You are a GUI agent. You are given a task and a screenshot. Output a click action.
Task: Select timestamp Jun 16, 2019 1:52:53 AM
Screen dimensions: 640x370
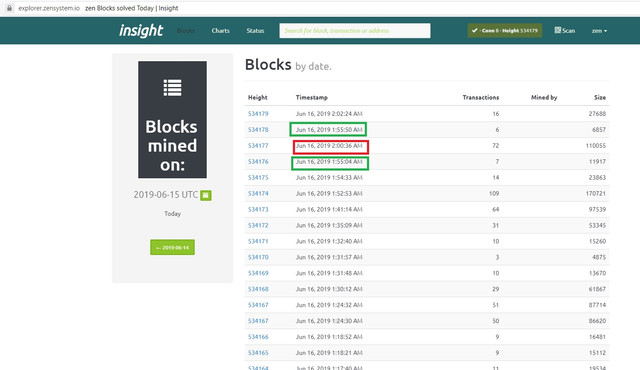point(329,193)
